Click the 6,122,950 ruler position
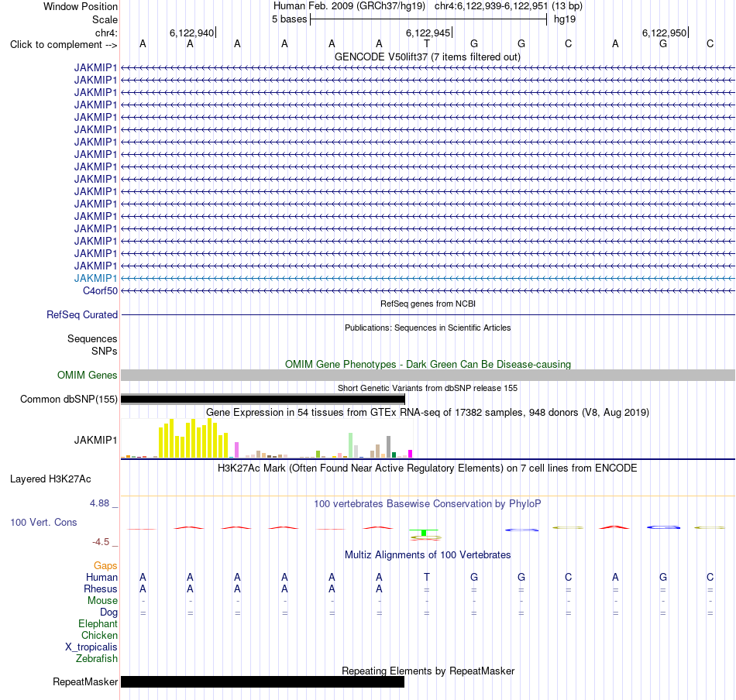Image resolution: width=736 pixels, height=700 pixels. (664, 33)
